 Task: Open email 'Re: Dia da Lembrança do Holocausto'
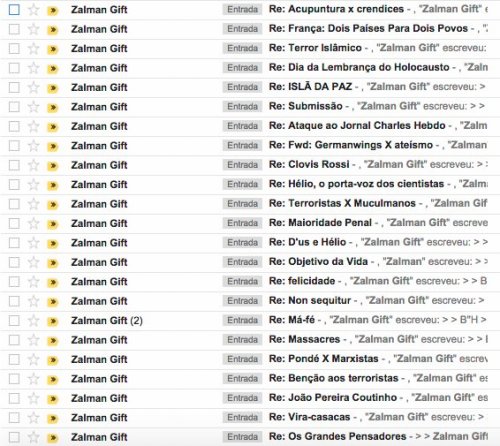point(359,67)
